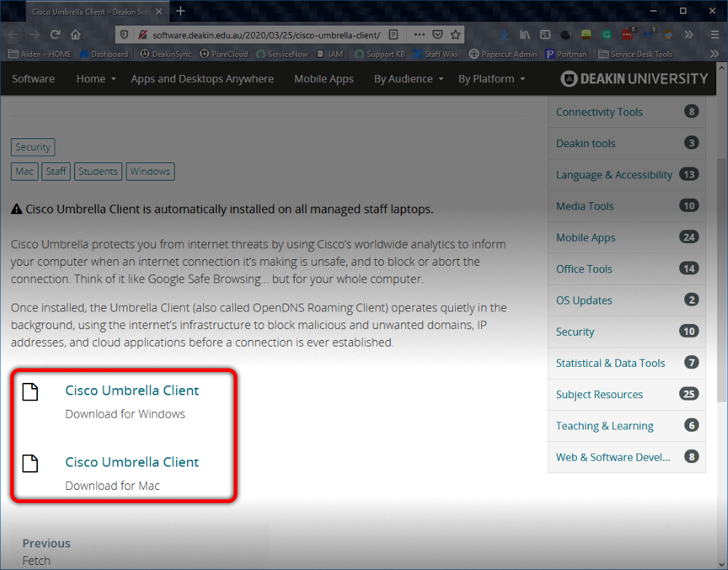Click the Deakin University logo
This screenshot has height=570, width=728.
[633, 79]
